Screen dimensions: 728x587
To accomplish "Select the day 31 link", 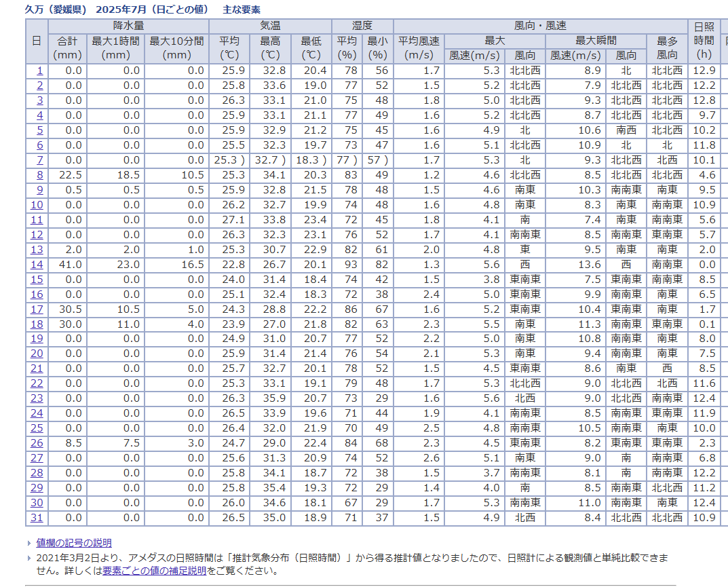I will [37, 518].
